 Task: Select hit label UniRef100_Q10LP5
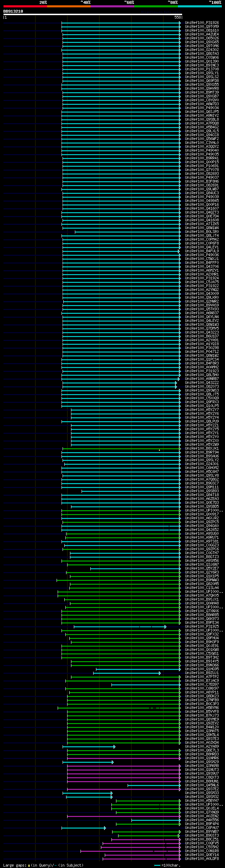tap(202, 406)
